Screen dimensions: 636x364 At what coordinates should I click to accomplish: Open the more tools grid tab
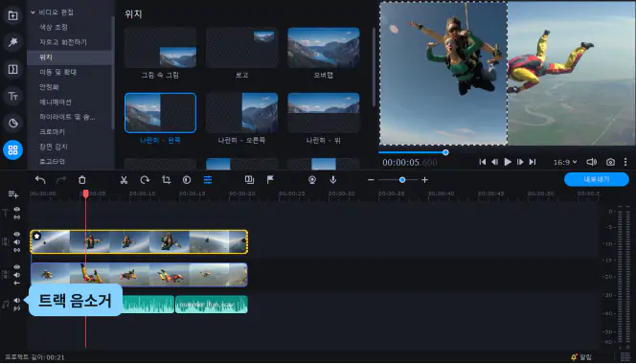pyautogui.click(x=12, y=149)
